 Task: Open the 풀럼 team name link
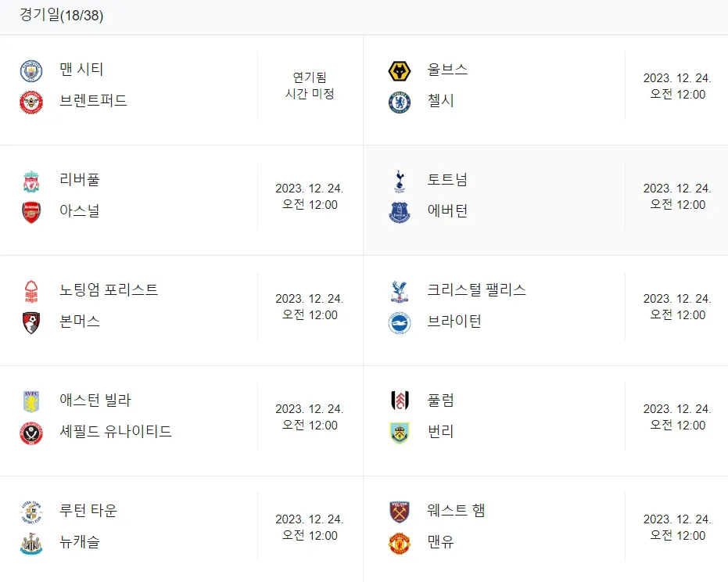tap(440, 400)
